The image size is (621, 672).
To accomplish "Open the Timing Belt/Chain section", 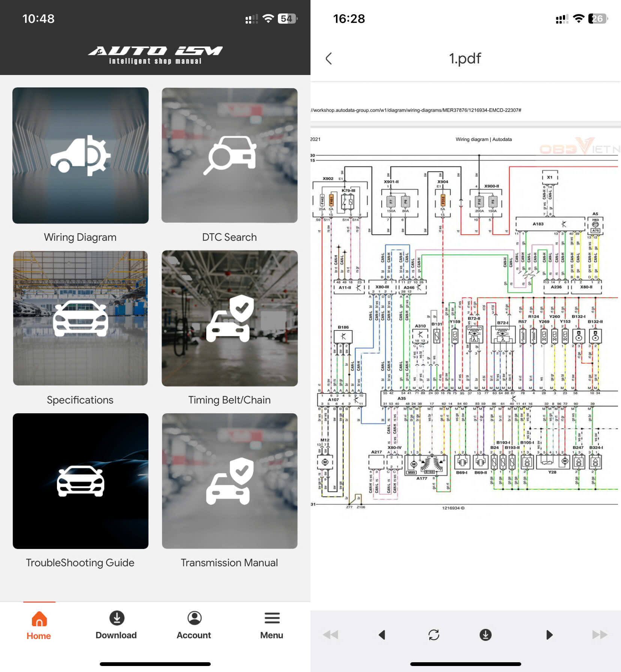I will (x=229, y=319).
